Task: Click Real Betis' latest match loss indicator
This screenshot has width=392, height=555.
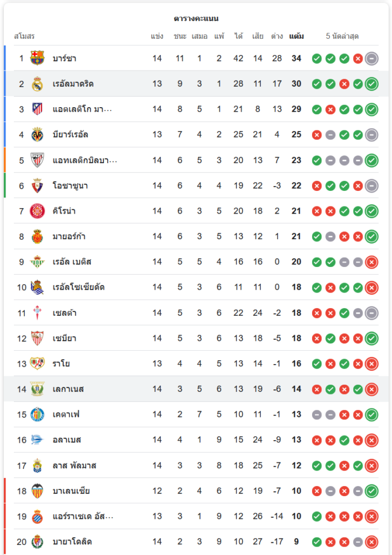Action: pos(371,262)
